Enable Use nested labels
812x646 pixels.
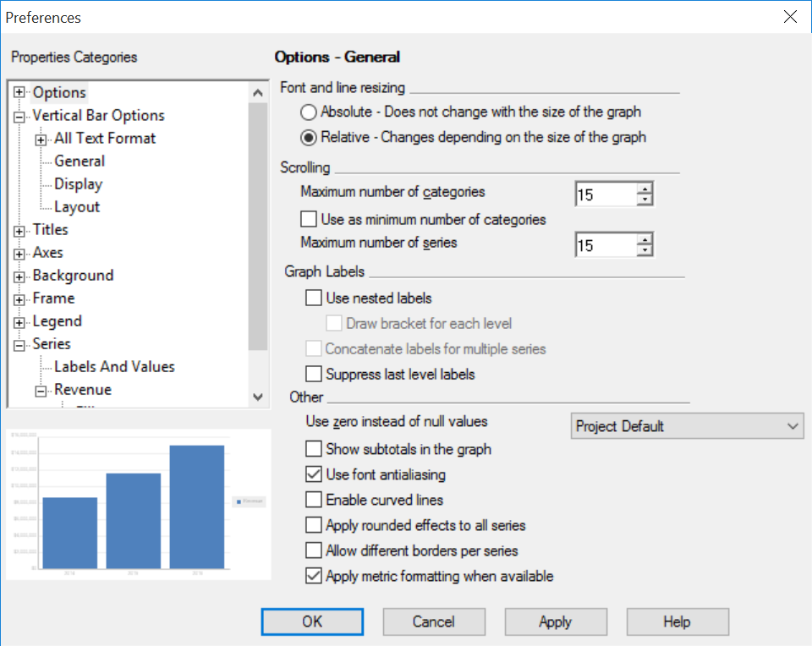tap(314, 298)
